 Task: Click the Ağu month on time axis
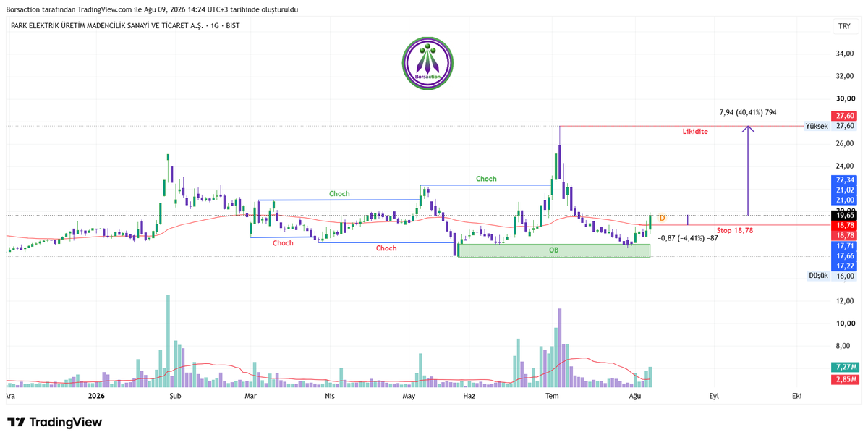(x=635, y=396)
